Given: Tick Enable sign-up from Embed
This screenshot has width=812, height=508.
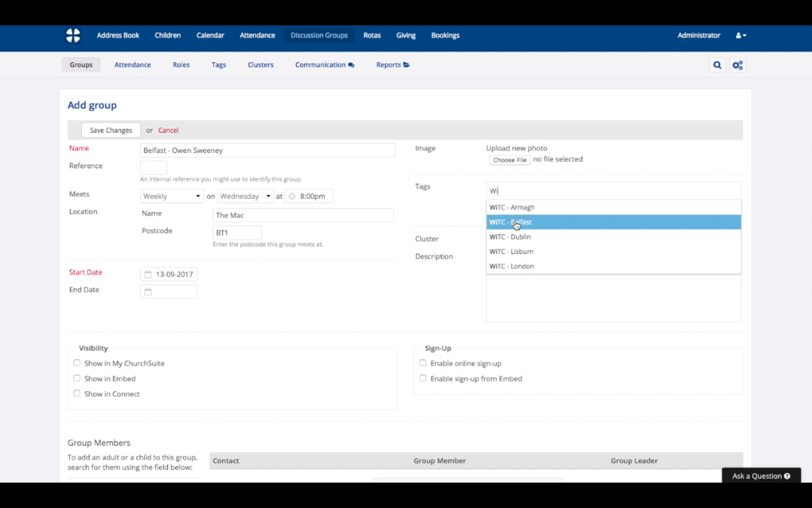Looking at the screenshot, I should (x=423, y=378).
